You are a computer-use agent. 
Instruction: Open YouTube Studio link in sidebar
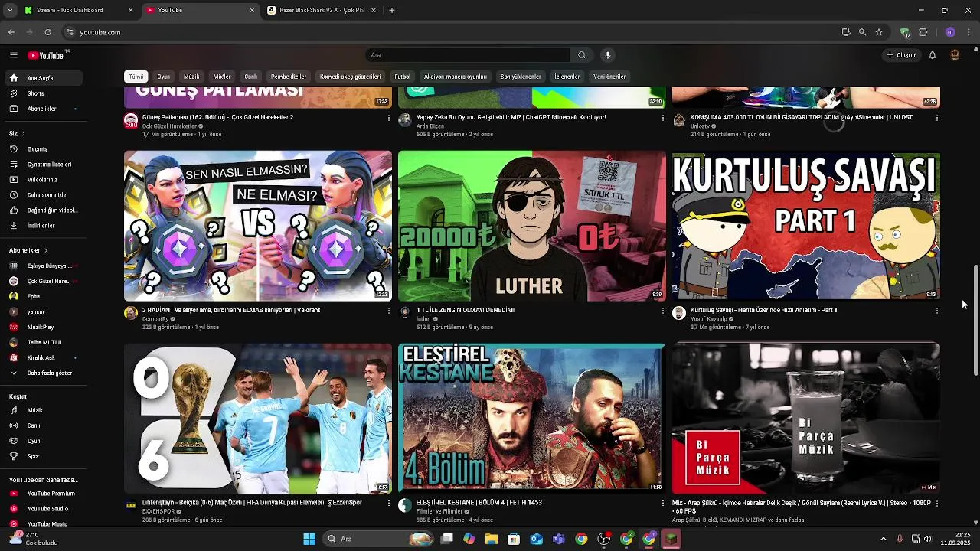44,509
